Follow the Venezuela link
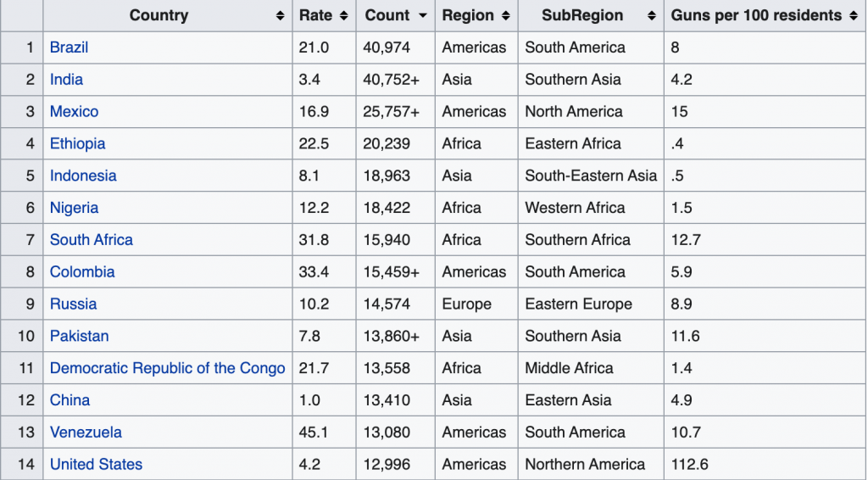Viewport: 868px width, 480px height. [x=86, y=433]
